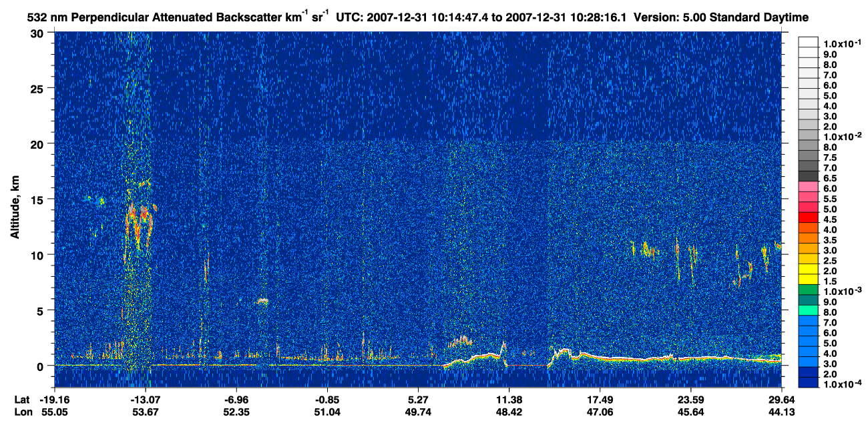Click the longitude value 53.67
The width and height of the screenshot is (868, 445).
[146, 412]
